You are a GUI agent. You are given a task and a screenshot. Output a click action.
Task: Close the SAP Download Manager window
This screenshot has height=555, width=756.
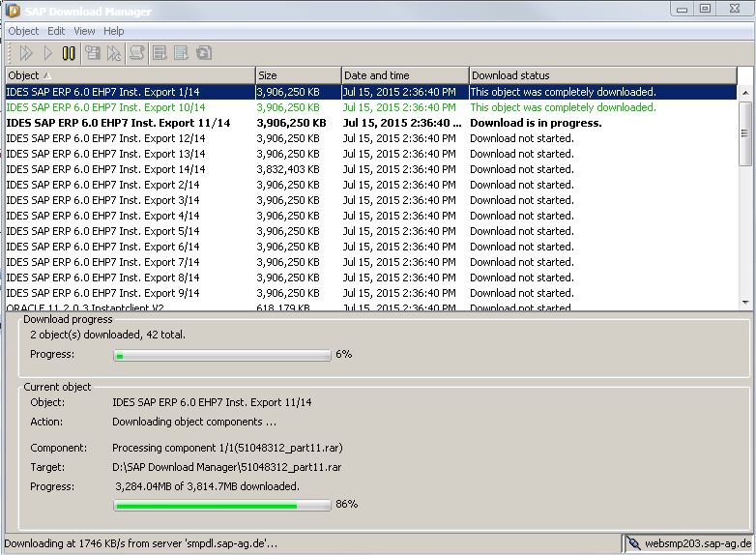pos(735,9)
